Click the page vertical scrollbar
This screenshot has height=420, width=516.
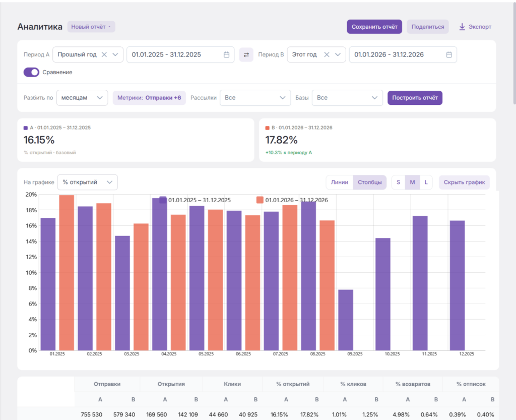514,52
